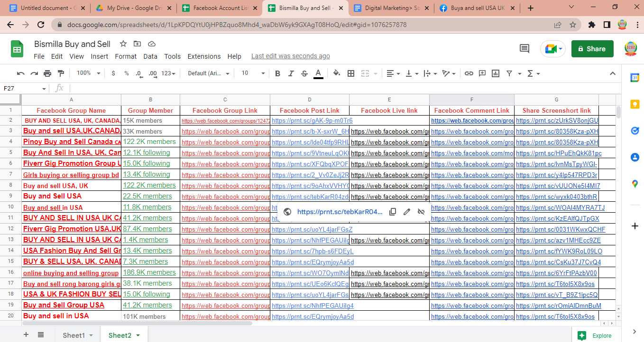Open font size 10 dropdown

tap(253, 73)
